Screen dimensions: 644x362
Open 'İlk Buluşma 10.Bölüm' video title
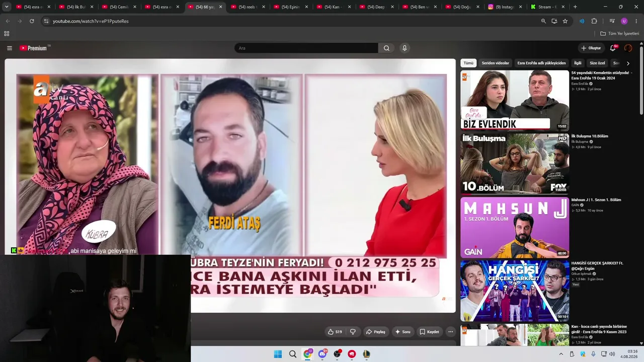click(x=590, y=136)
